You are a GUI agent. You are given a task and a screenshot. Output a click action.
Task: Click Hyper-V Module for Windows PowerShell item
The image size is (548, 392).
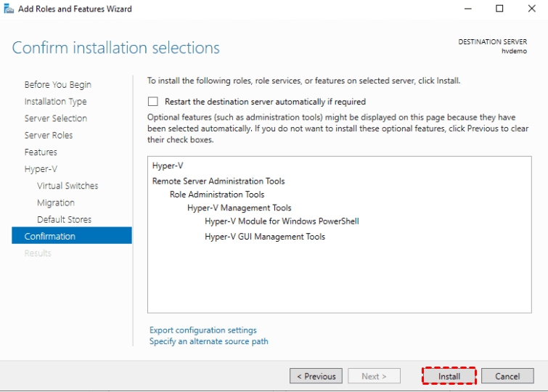[282, 221]
